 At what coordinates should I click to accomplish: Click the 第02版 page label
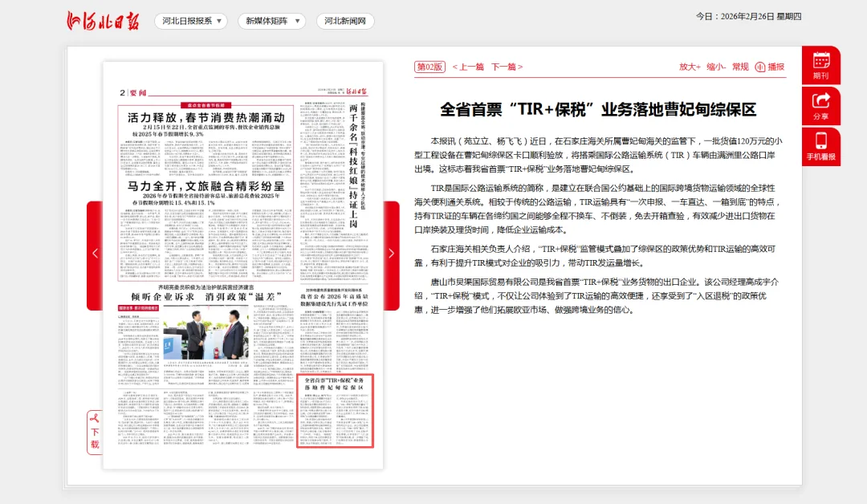click(429, 67)
